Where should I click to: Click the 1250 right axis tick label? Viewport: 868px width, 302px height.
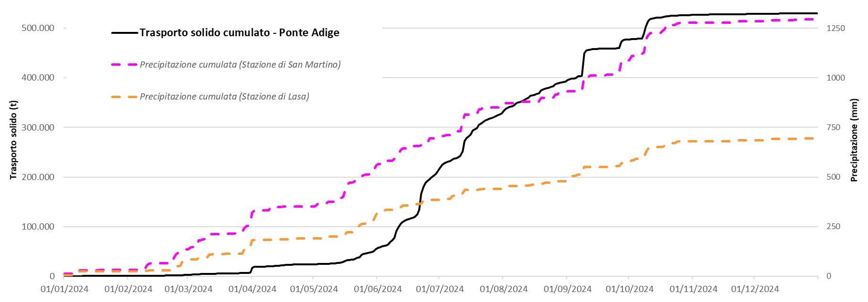[x=835, y=28]
